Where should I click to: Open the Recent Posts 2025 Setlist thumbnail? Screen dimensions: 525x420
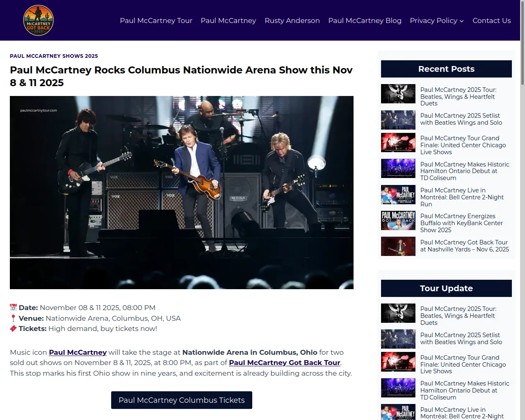[x=398, y=120]
